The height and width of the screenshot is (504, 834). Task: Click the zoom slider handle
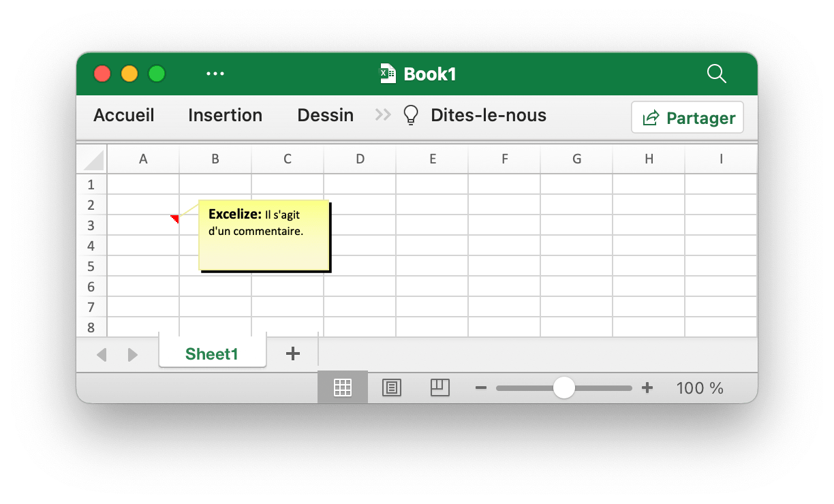(x=563, y=388)
